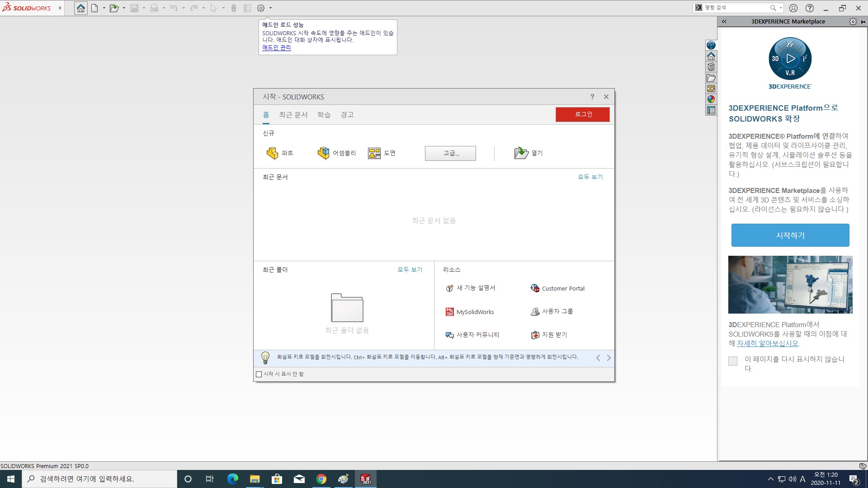Open the Options gear dropdown arrow
The height and width of the screenshot is (488, 868).
(270, 8)
